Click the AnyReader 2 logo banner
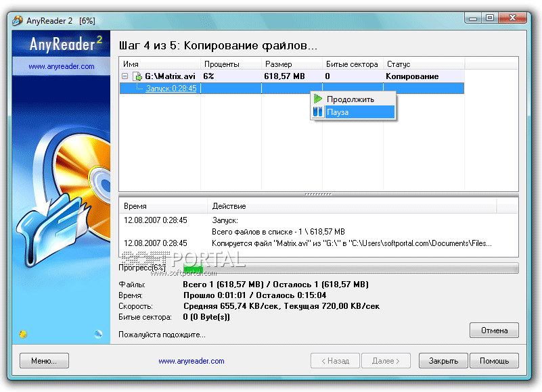This screenshot has width=542, height=392. (62, 45)
